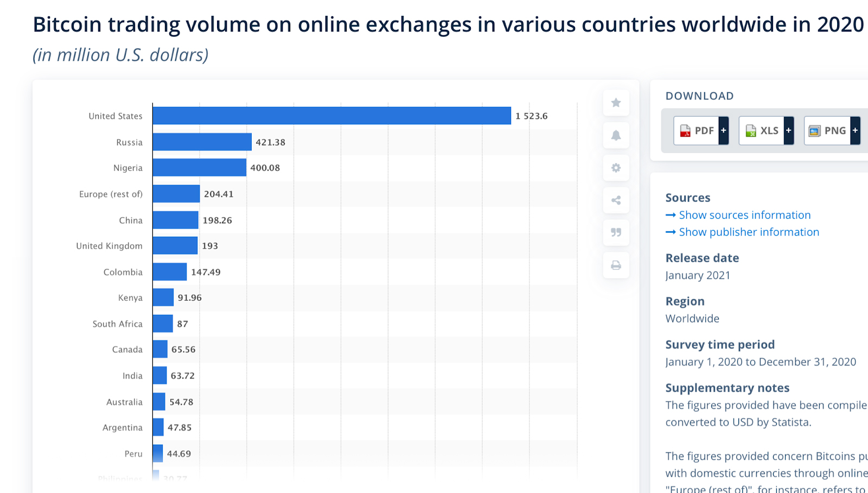This screenshot has width=868, height=493.
Task: Download the data as XLS
Action: tap(762, 131)
